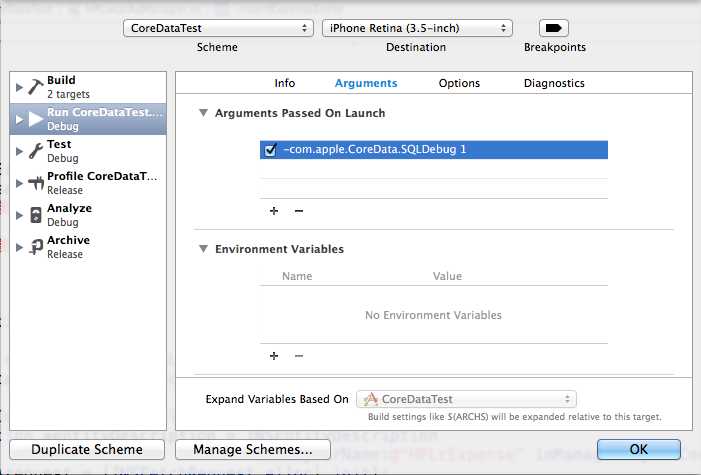Expand the Profile action triangle
Image resolution: width=701 pixels, height=475 pixels.
click(19, 183)
